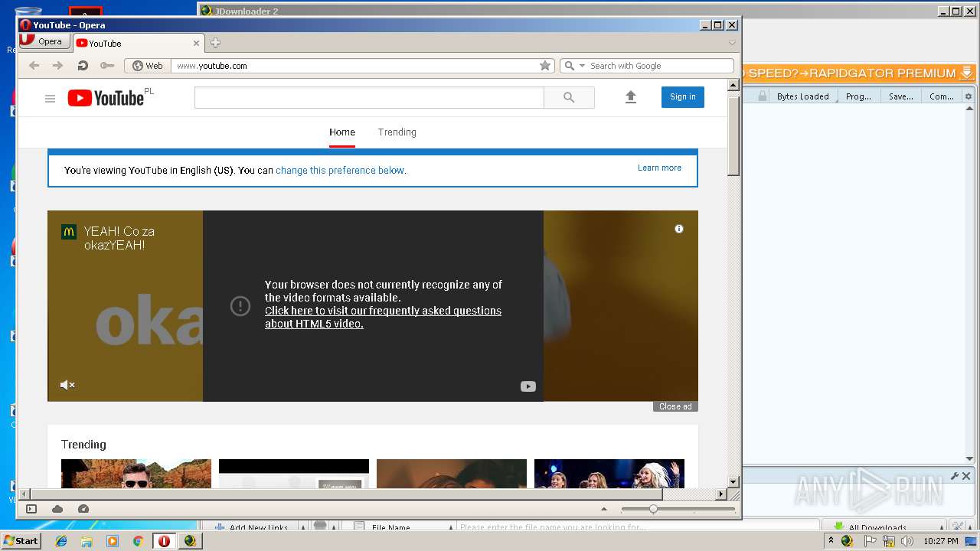Open a new tab with plus button
Image resolution: width=980 pixels, height=551 pixels.
tap(215, 43)
